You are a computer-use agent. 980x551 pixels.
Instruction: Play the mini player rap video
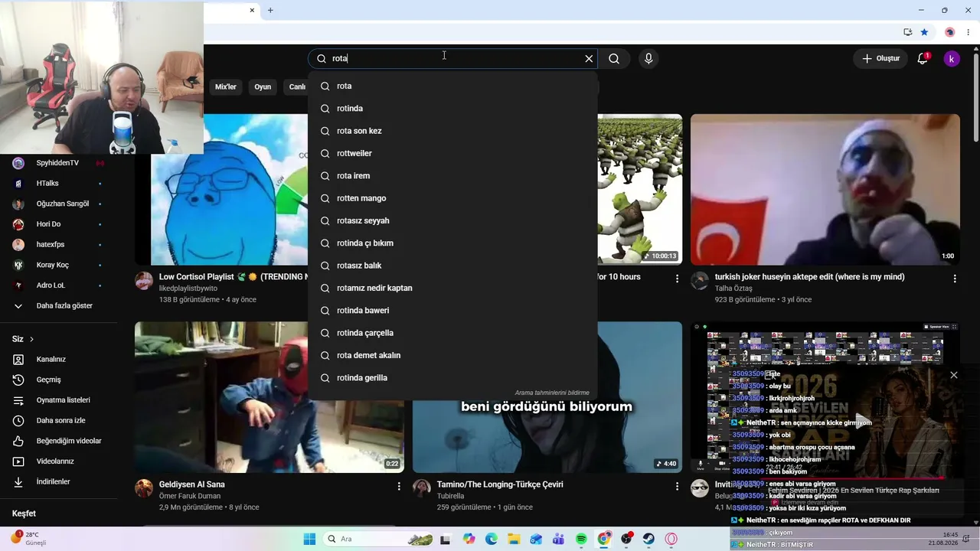pos(862,422)
